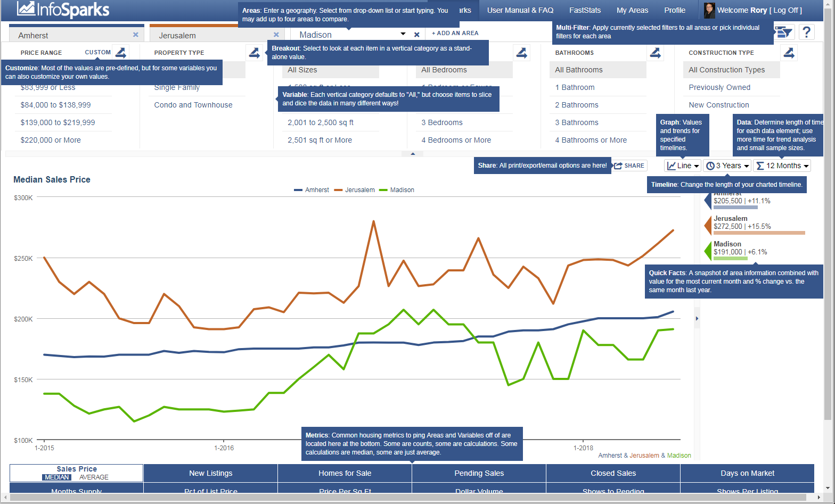Click the Price Range breakout icon
Screen dimensions: 835x504
[121, 53]
